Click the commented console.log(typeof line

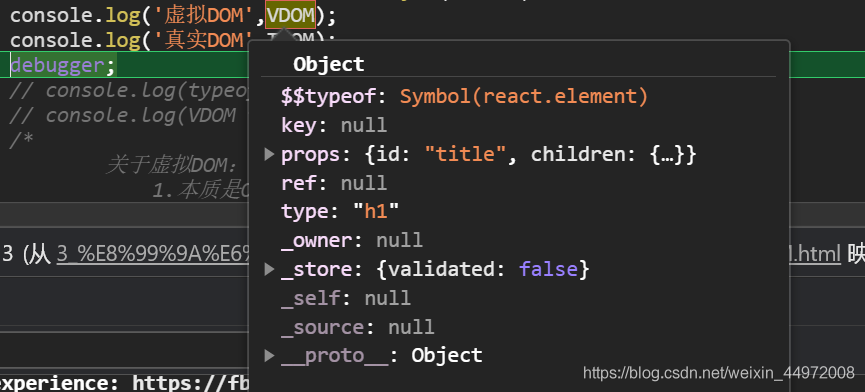[130, 90]
